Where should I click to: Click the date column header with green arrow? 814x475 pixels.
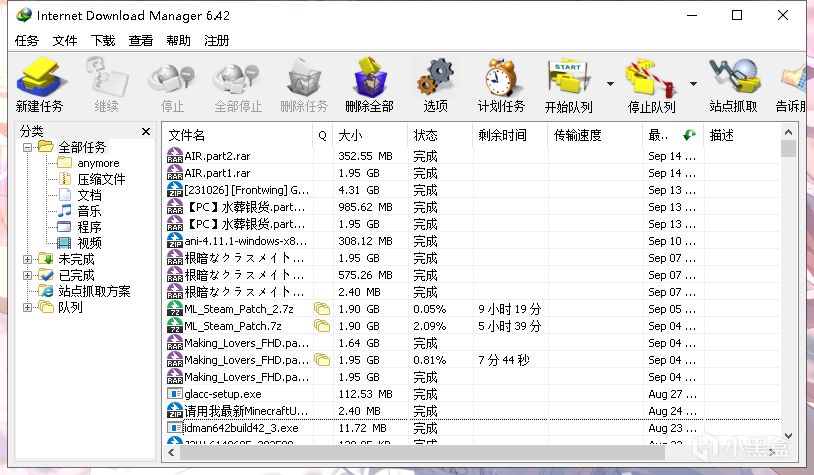673,135
